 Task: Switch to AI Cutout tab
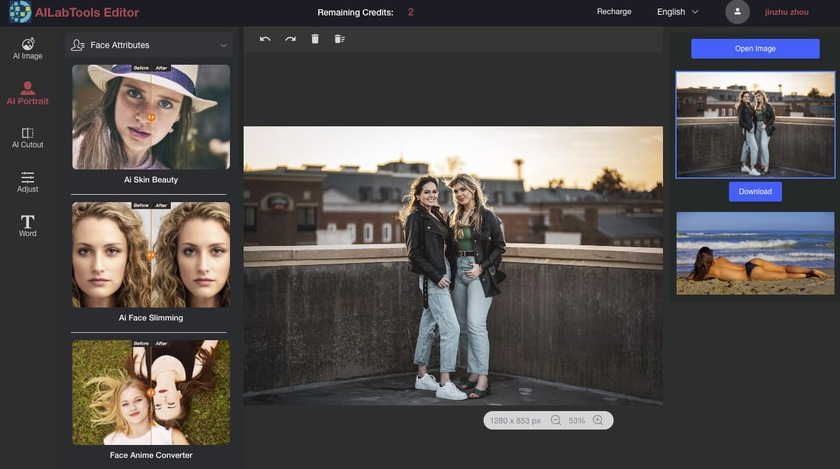(x=28, y=138)
